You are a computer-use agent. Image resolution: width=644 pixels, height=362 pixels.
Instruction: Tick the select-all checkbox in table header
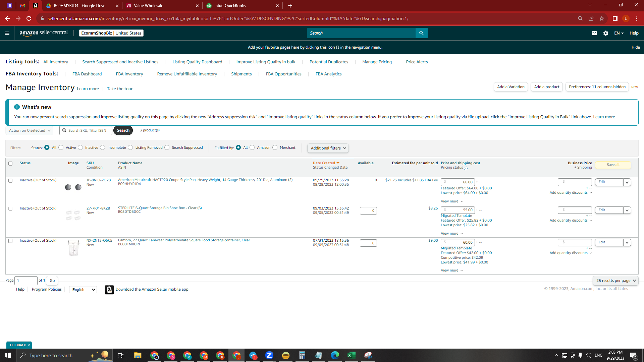(x=10, y=164)
